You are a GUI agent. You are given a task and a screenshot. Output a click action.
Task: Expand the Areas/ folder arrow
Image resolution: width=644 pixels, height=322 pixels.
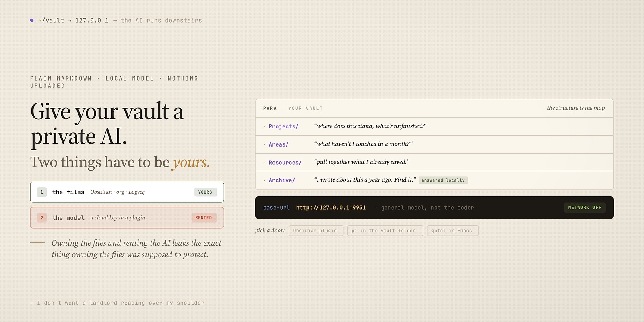pyautogui.click(x=264, y=144)
